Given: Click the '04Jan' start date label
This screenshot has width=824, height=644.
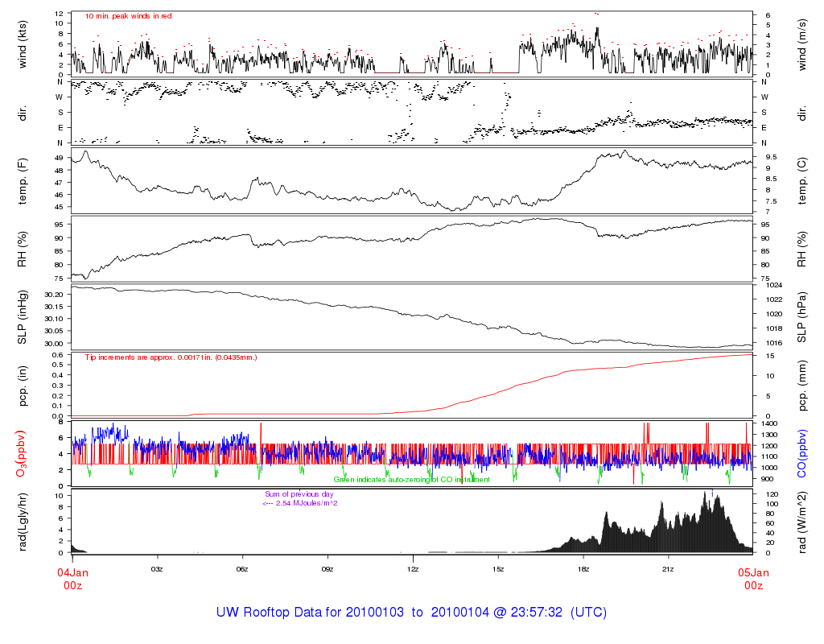Looking at the screenshot, I should (x=72, y=572).
